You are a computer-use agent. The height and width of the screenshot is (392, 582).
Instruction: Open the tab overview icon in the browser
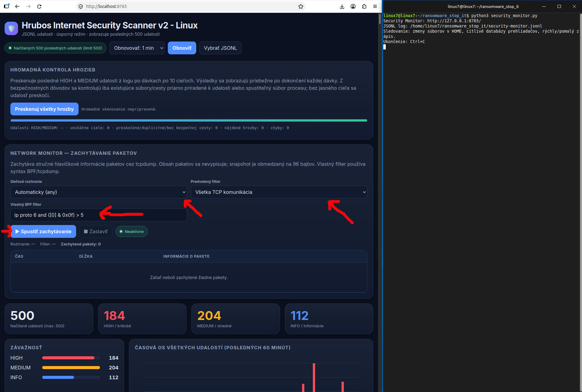click(x=6, y=6)
